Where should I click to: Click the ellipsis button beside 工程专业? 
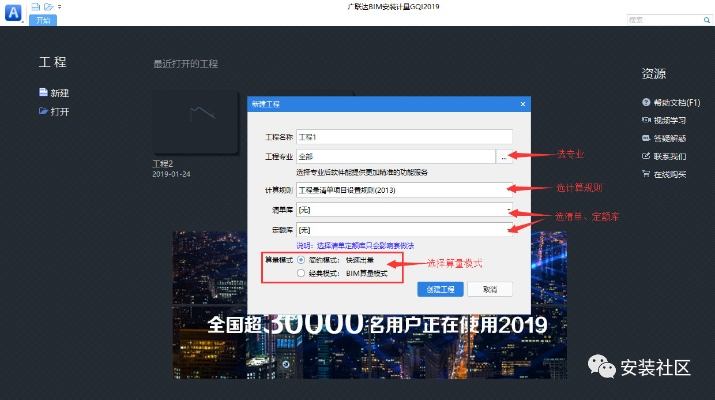[x=504, y=157]
